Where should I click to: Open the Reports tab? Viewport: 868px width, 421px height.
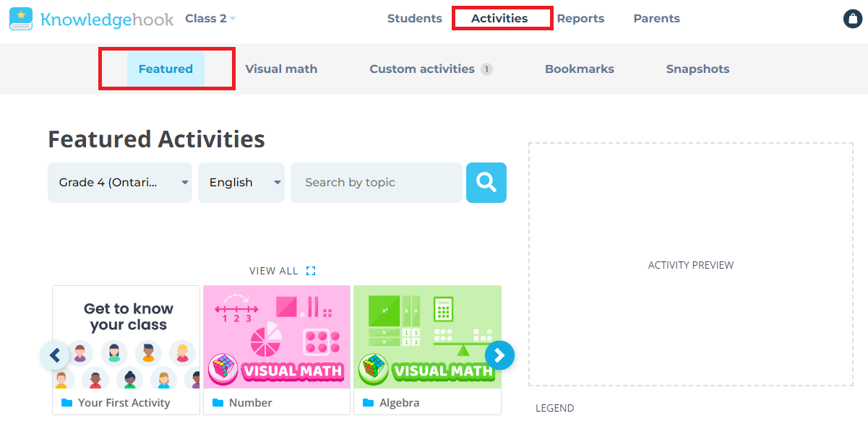(580, 19)
